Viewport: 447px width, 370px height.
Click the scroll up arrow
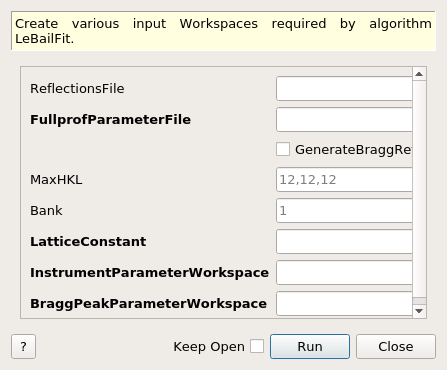click(x=419, y=74)
